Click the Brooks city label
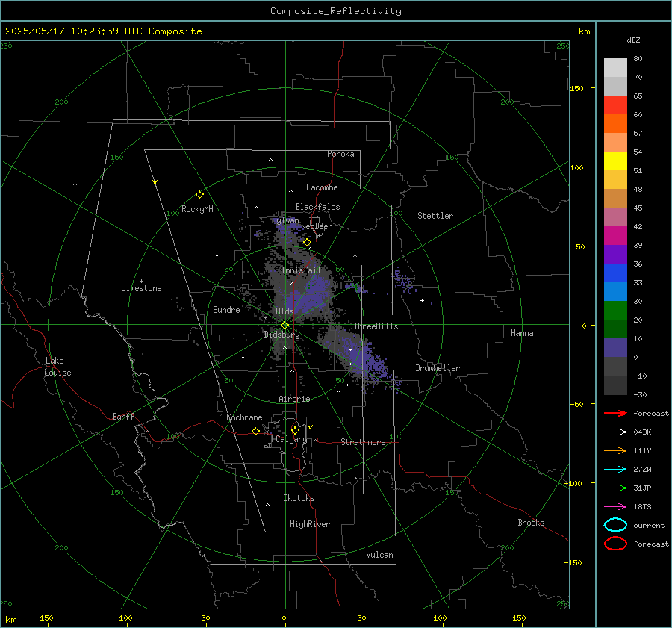This screenshot has height=628, width=672. [531, 523]
